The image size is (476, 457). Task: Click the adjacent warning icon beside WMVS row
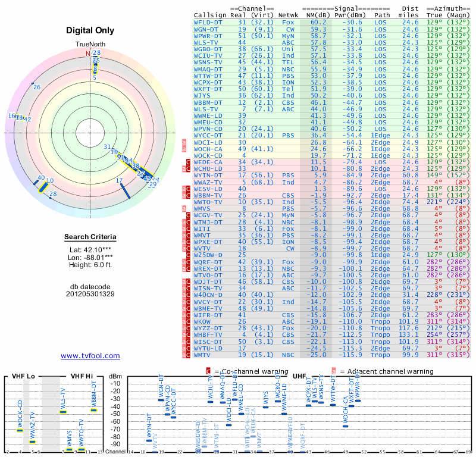coord(184,209)
